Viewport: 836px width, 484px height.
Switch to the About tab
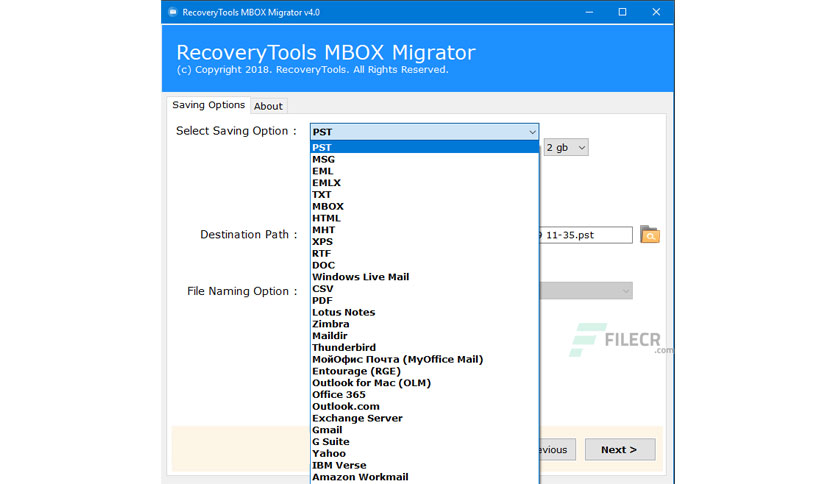[268, 106]
